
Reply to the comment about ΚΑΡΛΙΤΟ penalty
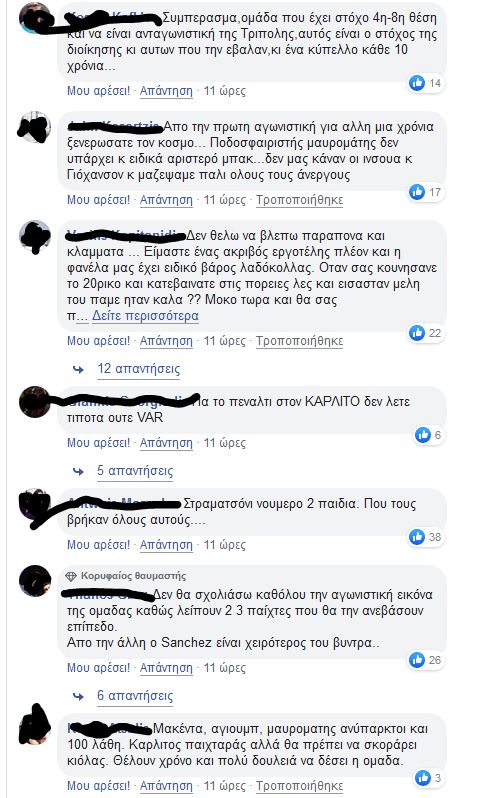pyautogui.click(x=166, y=443)
